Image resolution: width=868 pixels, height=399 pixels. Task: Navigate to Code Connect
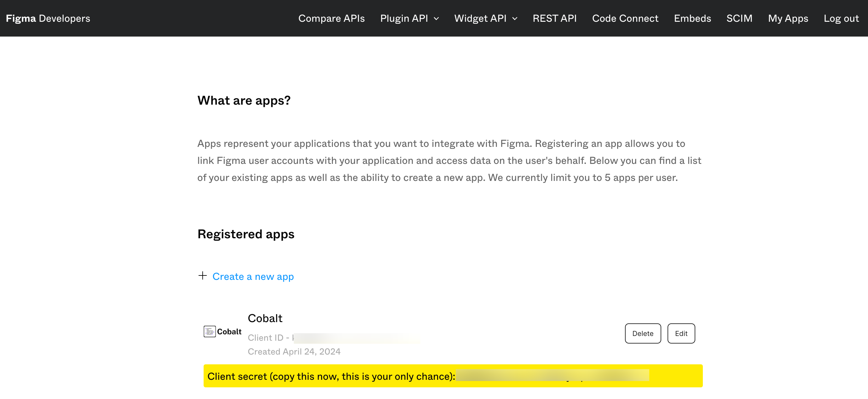(625, 18)
